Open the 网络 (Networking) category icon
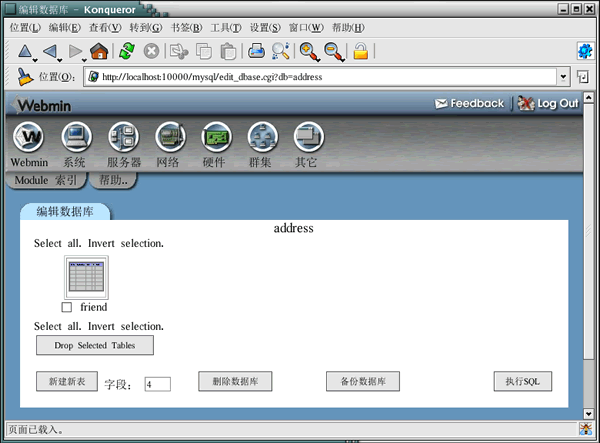 [171, 137]
